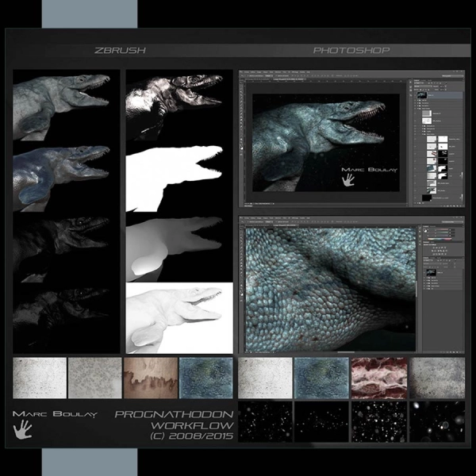This screenshot has height=476, width=476.
Task: Open the black-and-white specular render pass
Action: [179, 106]
